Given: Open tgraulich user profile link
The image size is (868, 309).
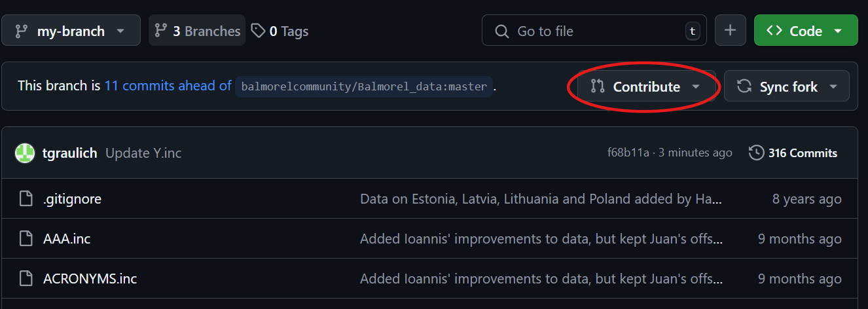Looking at the screenshot, I should pos(69,153).
